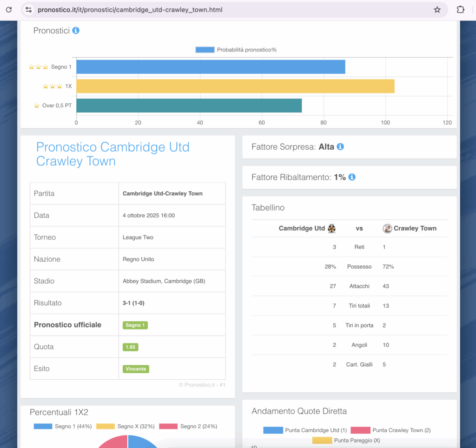Hide Punta Crawley Town (2) line series

(390, 430)
